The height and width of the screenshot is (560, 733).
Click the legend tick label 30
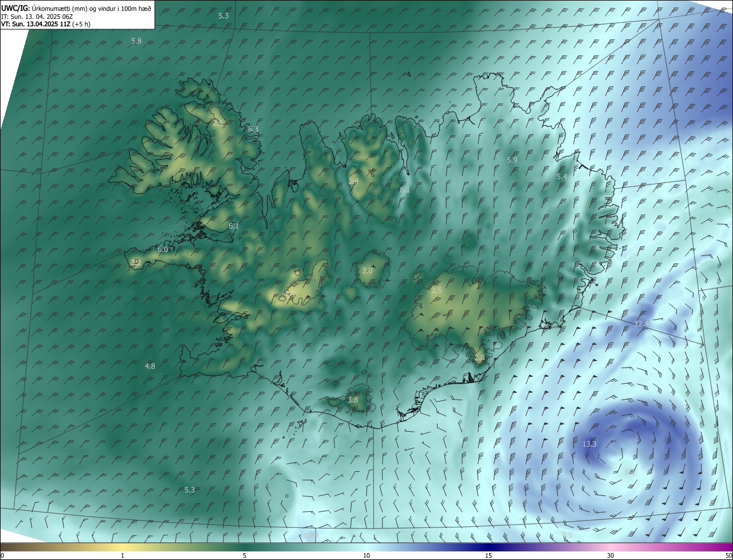610,556
